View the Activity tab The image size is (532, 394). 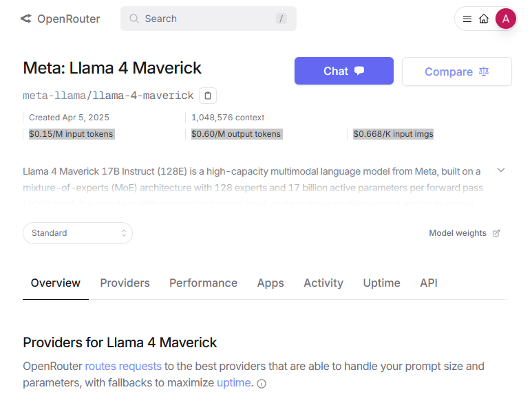(323, 283)
